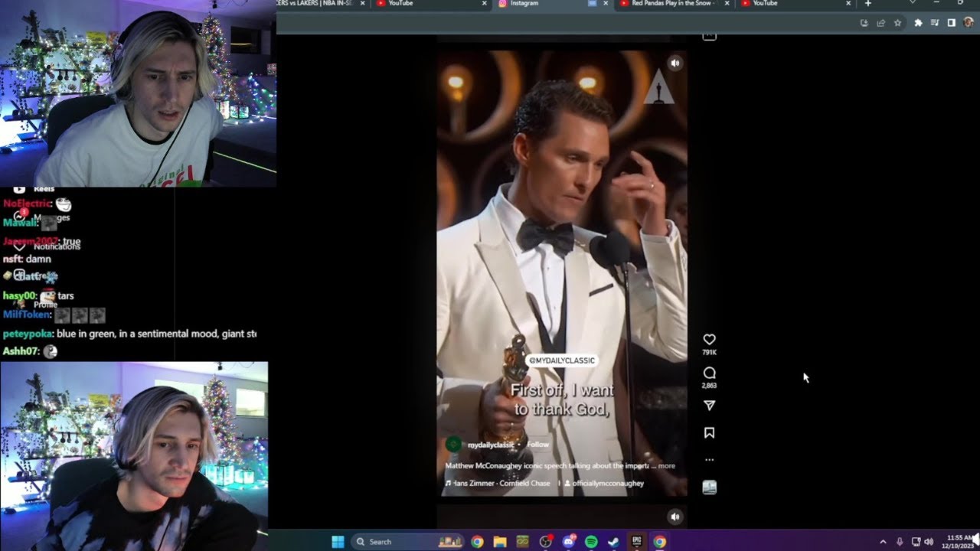
Task: Switch to the last YouTube tab
Action: tap(796, 4)
